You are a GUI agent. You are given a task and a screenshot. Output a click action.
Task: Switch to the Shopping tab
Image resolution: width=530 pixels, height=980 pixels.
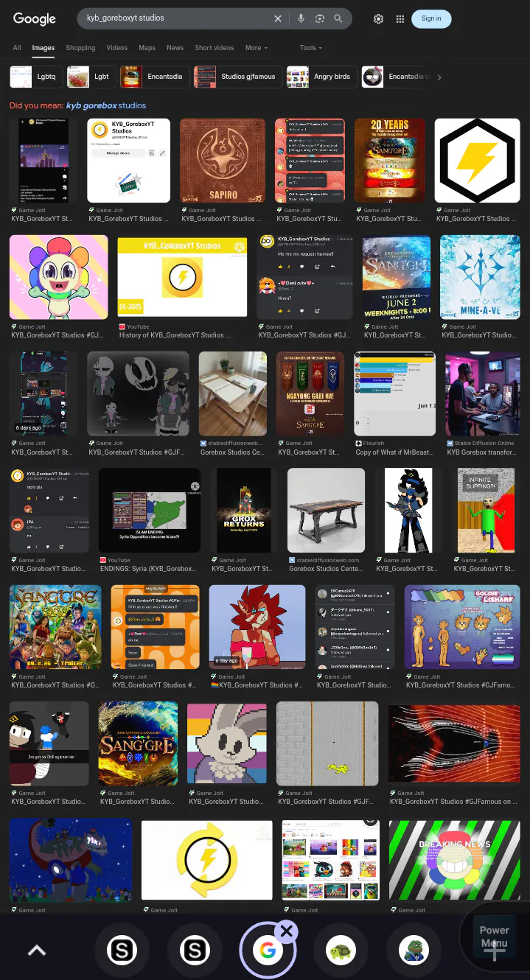pyautogui.click(x=80, y=48)
